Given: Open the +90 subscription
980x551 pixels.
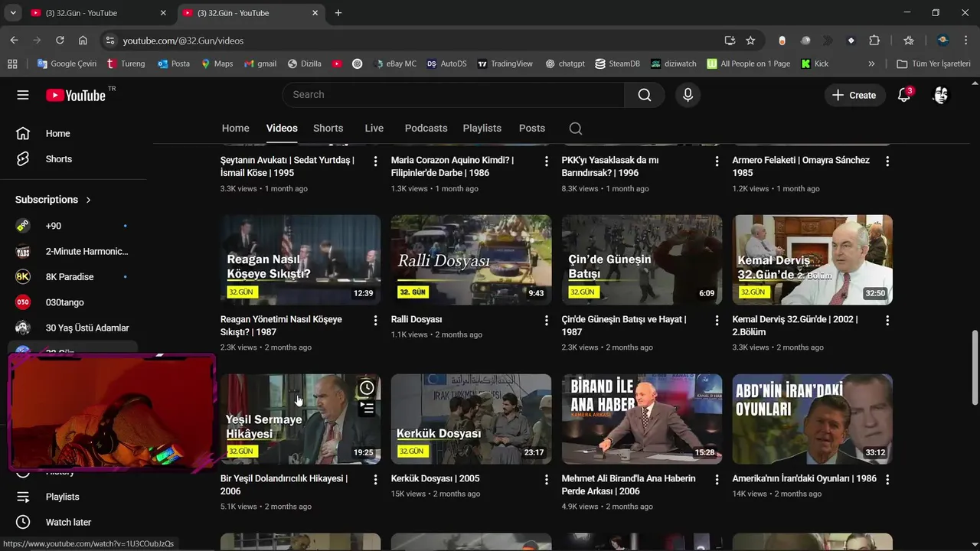Looking at the screenshot, I should 73,226.
